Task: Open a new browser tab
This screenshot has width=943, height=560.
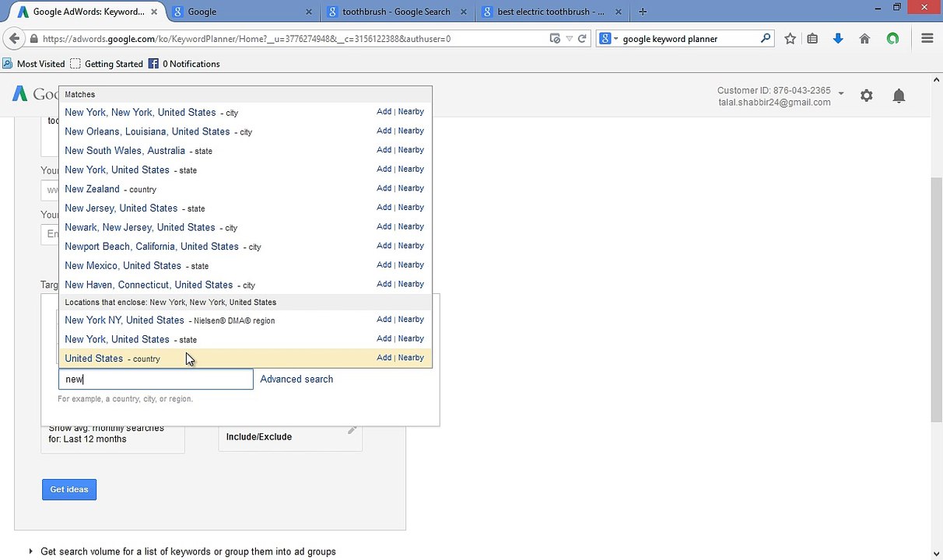Action: click(643, 12)
